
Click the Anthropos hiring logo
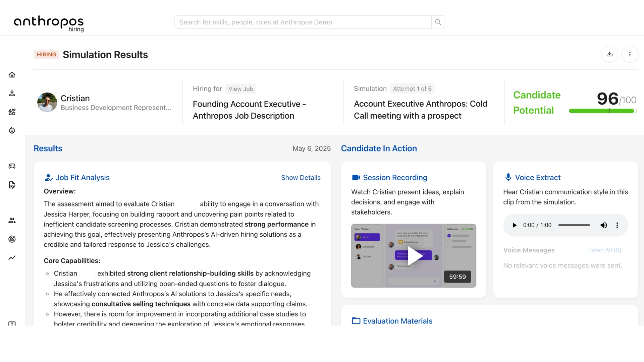[49, 23]
